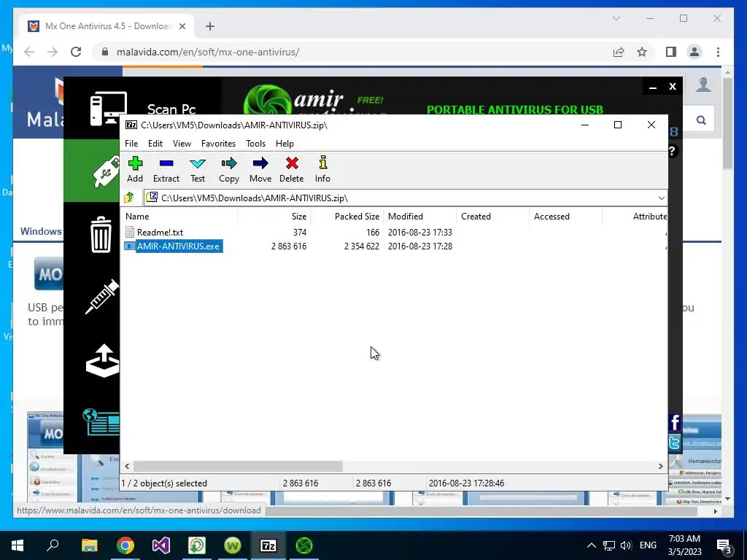Show hidden system tray icons
The width and height of the screenshot is (747, 560).
tap(591, 545)
